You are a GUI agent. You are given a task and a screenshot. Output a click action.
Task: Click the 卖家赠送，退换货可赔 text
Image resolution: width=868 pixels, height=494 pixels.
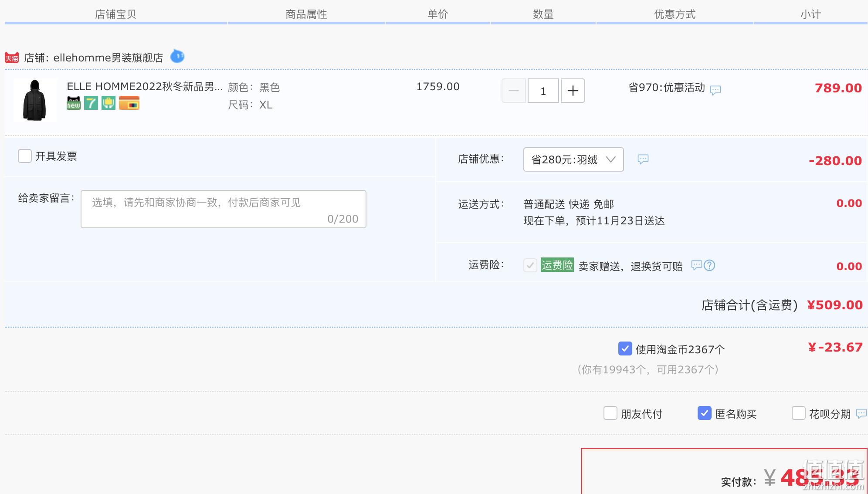point(631,266)
